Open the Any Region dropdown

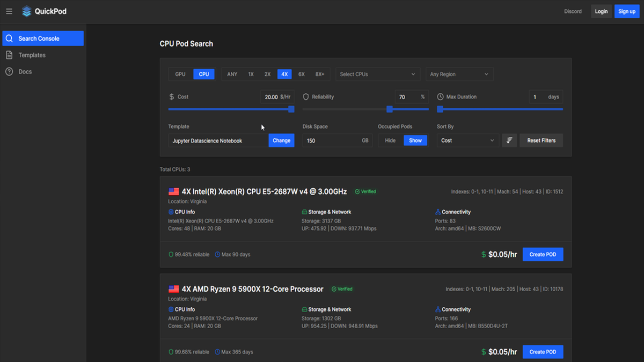click(x=459, y=74)
